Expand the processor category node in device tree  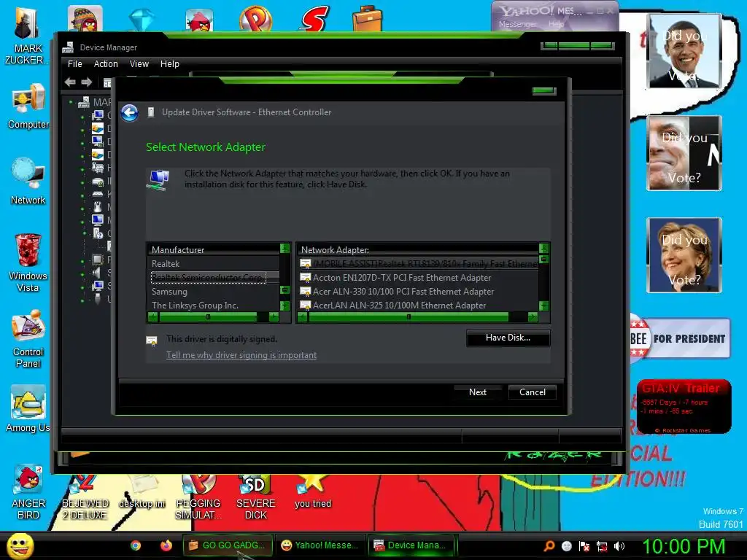click(x=82, y=262)
